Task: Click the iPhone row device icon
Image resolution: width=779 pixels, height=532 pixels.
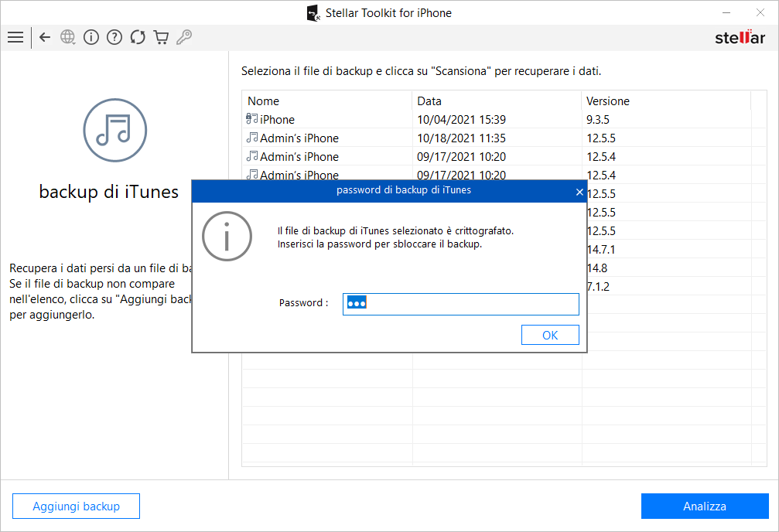Action: click(x=252, y=119)
